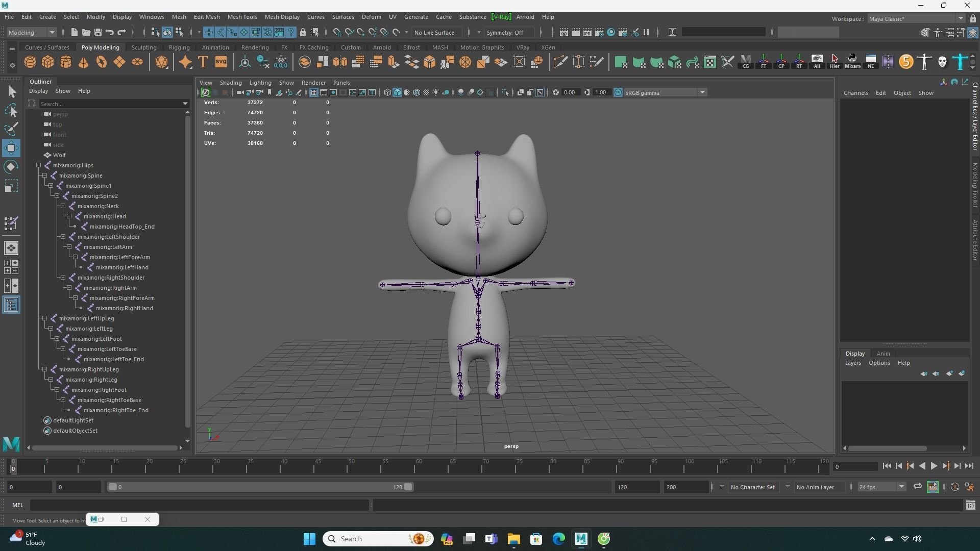This screenshot has width=980, height=551.
Task: Open the Workspace Maya Classic dropdown
Action: (x=916, y=19)
